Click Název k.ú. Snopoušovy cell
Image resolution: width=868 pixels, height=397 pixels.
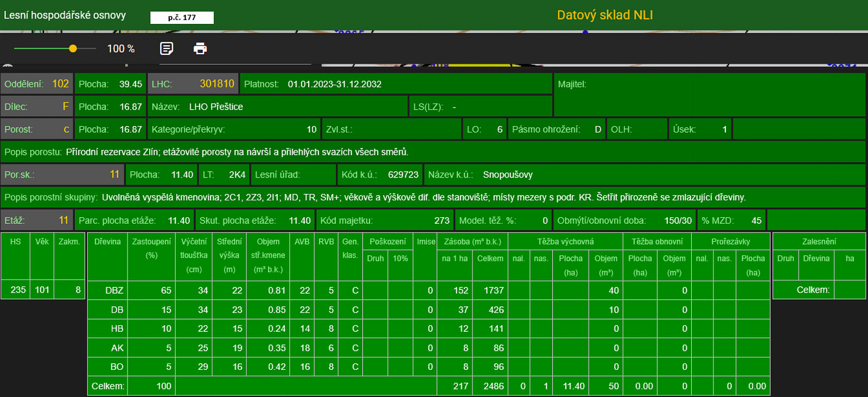(x=644, y=174)
